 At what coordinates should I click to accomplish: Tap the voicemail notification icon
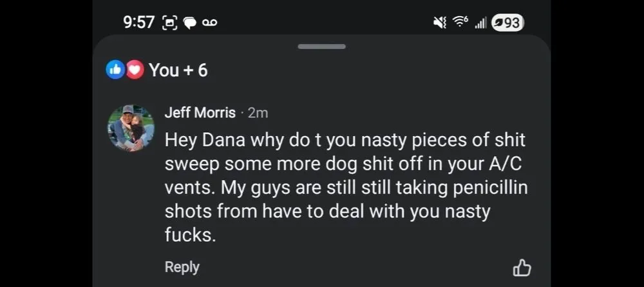click(x=210, y=23)
